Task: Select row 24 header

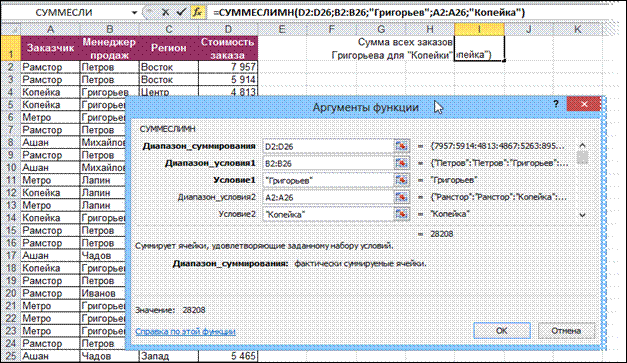Action: pyautogui.click(x=11, y=343)
